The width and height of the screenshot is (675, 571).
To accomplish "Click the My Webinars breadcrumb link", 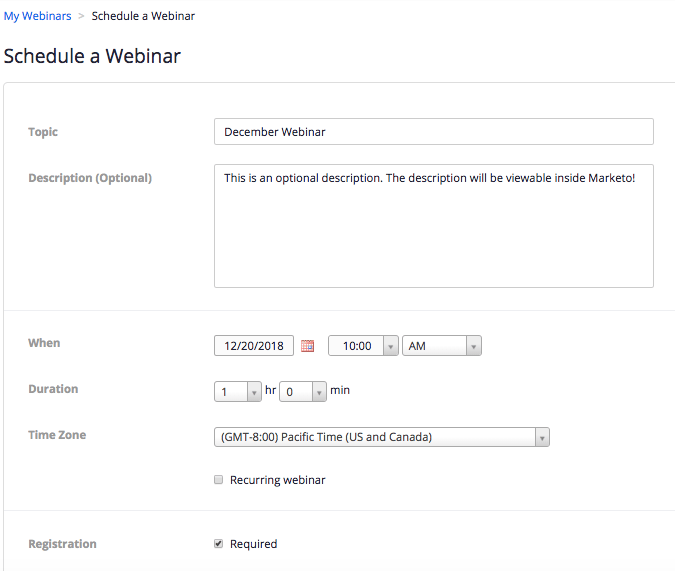I will 37,16.
